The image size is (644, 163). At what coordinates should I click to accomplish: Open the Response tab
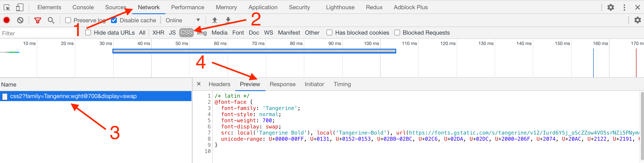click(282, 84)
